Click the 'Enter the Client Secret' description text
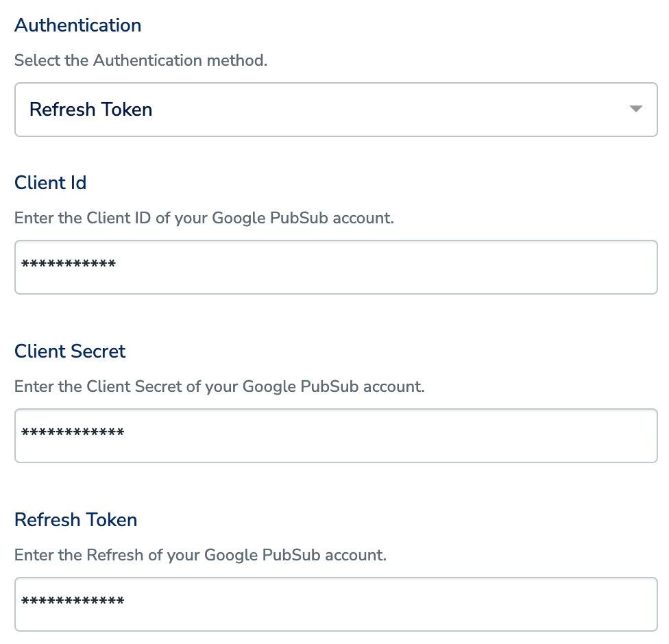669x644 pixels. coord(219,386)
